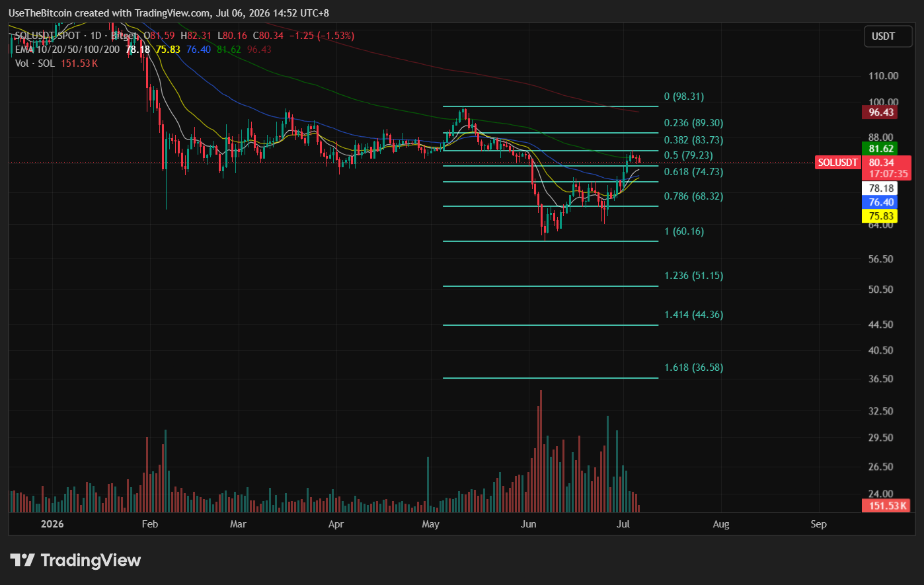The image size is (924, 585).
Task: Click the dark red 96.43 value in EMA legend
Action: (259, 50)
